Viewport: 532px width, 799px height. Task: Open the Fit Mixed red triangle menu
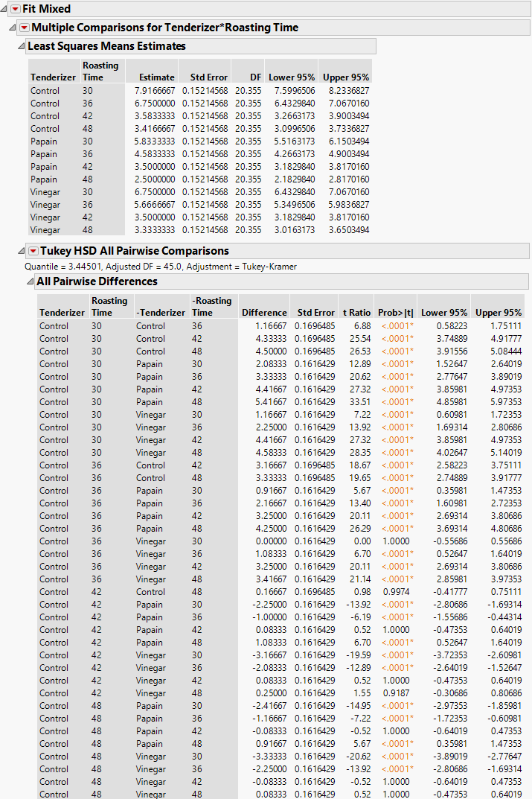(15, 9)
